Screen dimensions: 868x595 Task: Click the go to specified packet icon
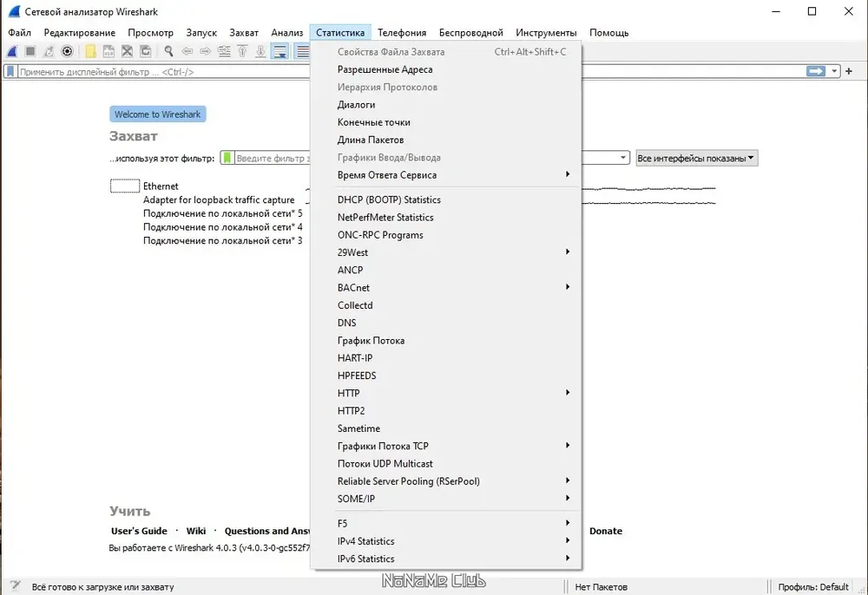point(224,52)
